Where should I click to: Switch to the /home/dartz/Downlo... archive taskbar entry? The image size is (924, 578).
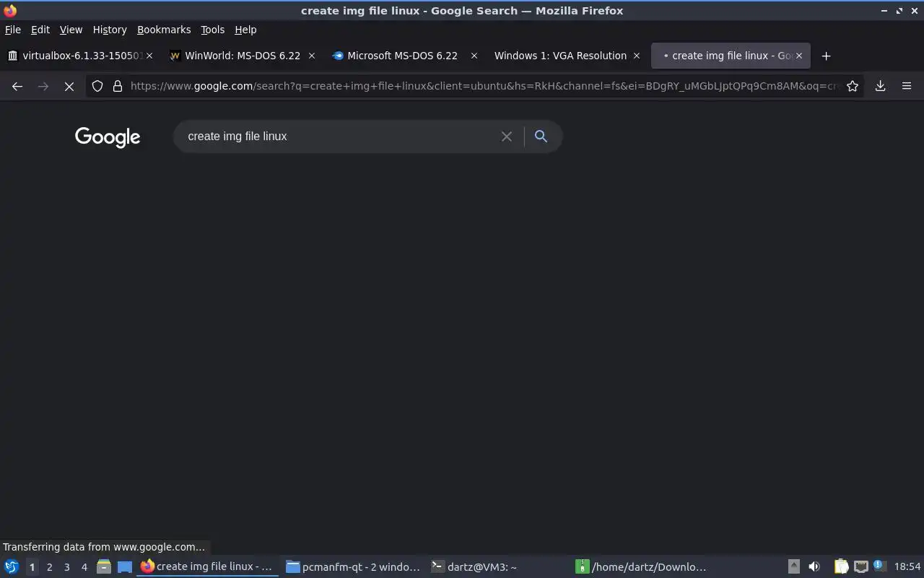[x=643, y=566]
